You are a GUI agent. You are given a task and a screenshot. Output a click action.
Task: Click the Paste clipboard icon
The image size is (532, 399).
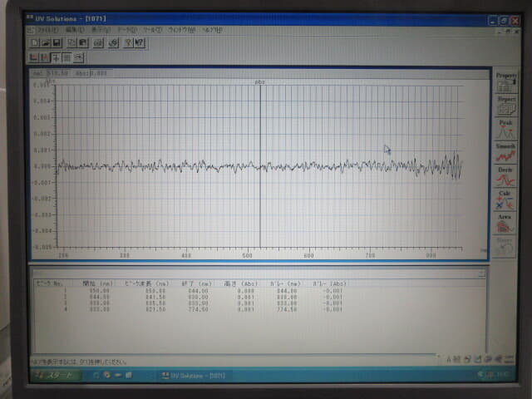click(82, 42)
